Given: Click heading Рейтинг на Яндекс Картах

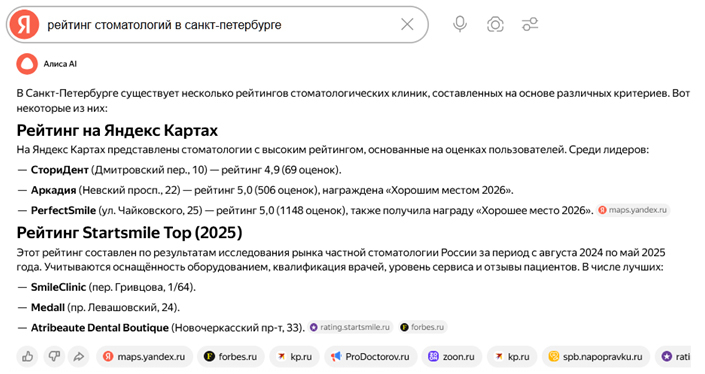Looking at the screenshot, I should pos(117,130).
